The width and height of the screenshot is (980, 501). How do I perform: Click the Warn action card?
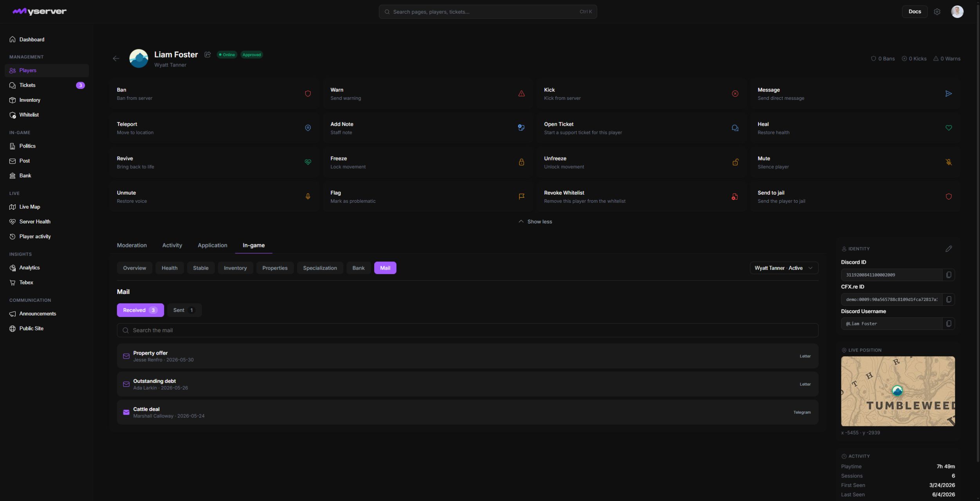pyautogui.click(x=427, y=94)
